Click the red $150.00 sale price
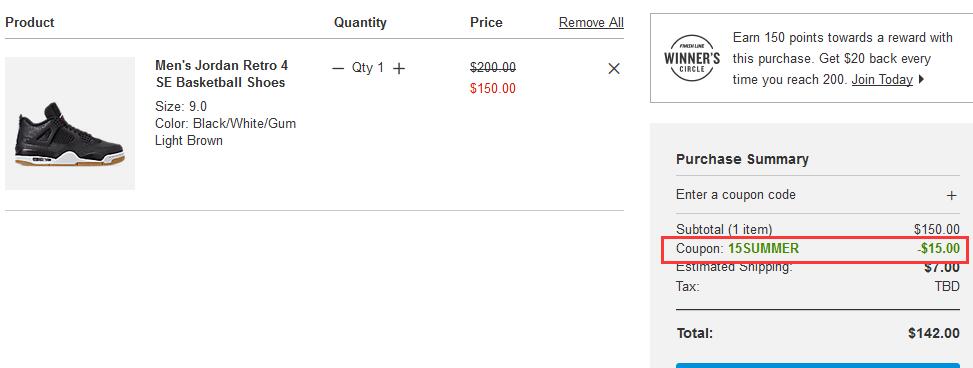This screenshot has width=973, height=368. [x=493, y=89]
